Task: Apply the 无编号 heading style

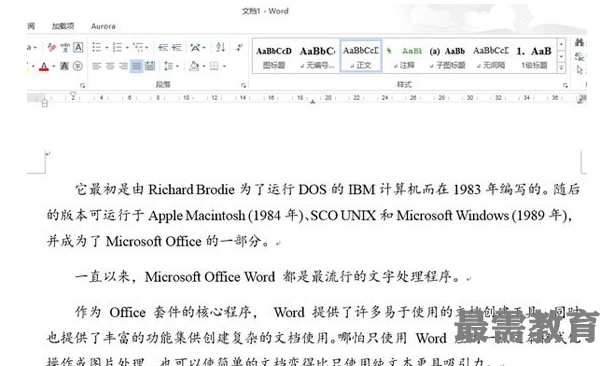Action: point(318,57)
